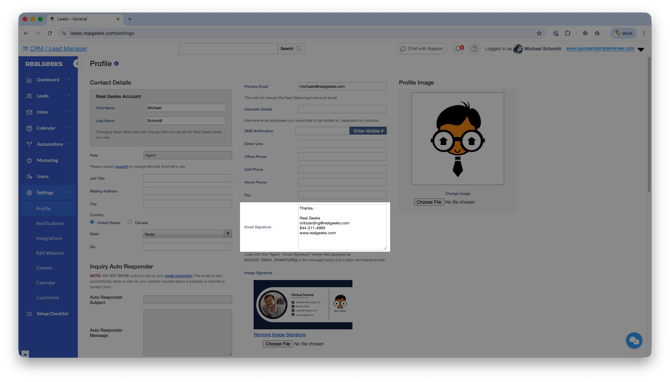Open the Marketing star icon
670x382 pixels.
(x=29, y=161)
